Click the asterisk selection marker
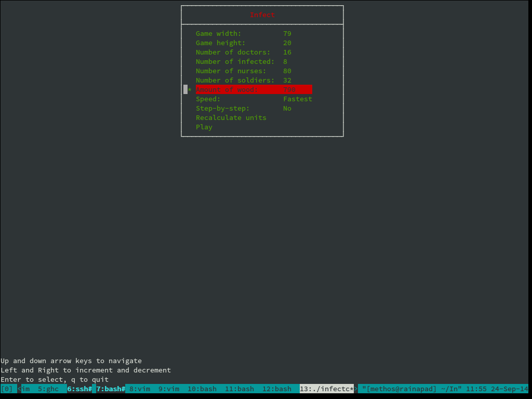 (x=190, y=89)
